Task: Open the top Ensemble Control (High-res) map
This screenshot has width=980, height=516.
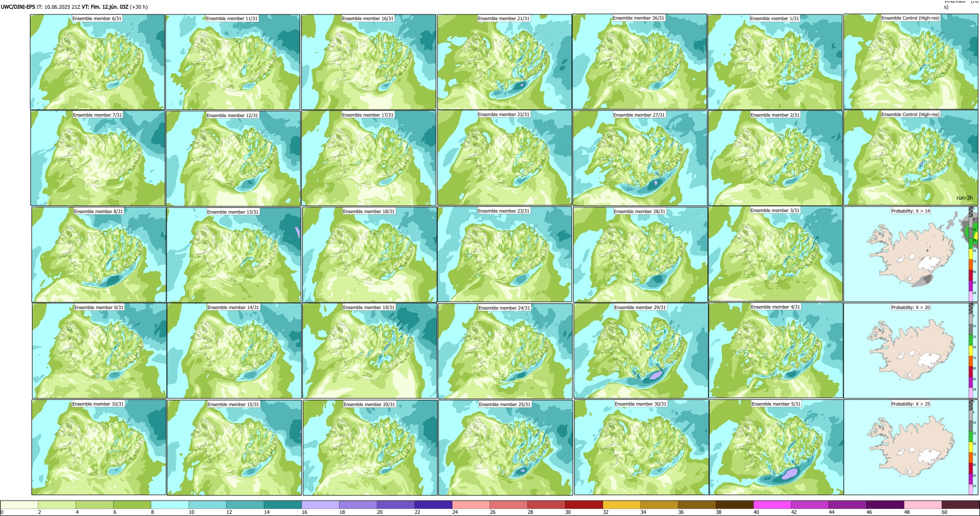Action: click(911, 61)
